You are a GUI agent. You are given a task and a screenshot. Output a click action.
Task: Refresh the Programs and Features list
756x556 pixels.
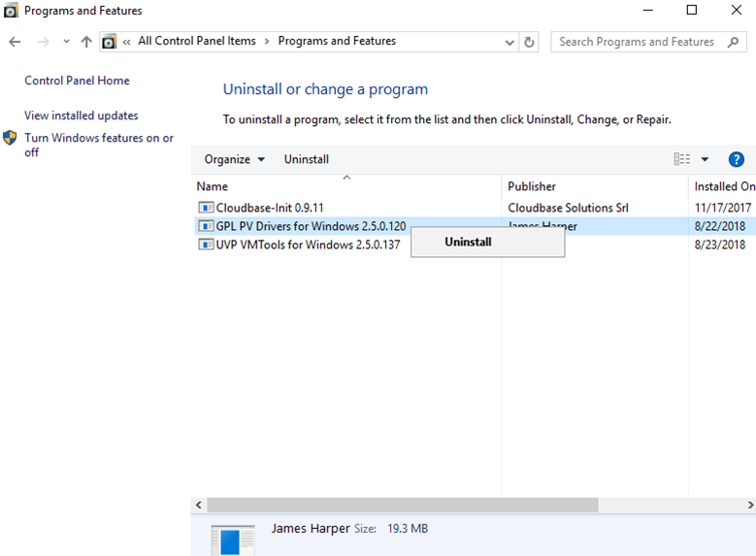(529, 42)
